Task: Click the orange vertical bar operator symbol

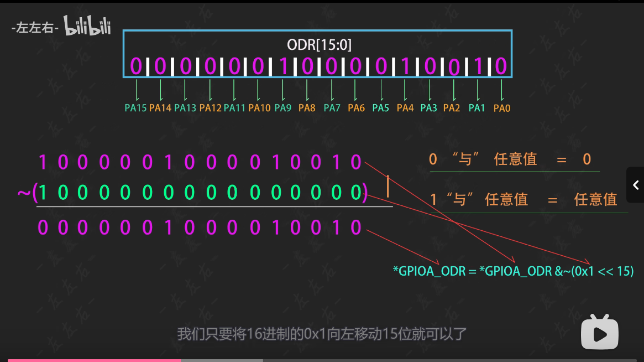Action: click(x=388, y=186)
